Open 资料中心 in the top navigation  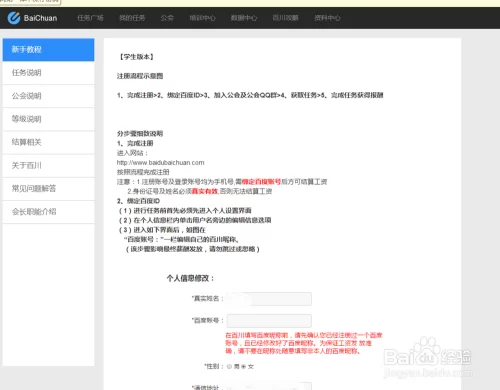[327, 18]
